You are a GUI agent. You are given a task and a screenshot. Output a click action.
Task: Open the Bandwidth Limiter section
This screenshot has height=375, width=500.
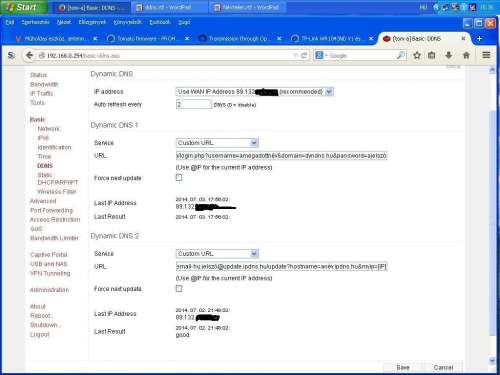coord(54,238)
